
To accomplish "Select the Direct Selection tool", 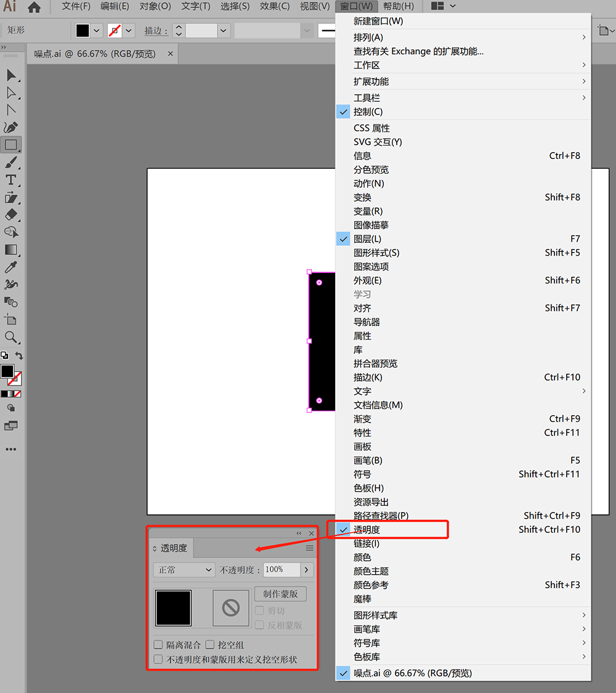I will click(x=10, y=93).
